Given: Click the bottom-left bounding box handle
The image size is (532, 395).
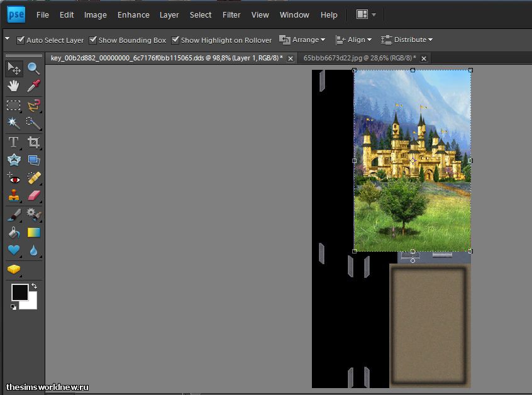Looking at the screenshot, I should point(354,251).
